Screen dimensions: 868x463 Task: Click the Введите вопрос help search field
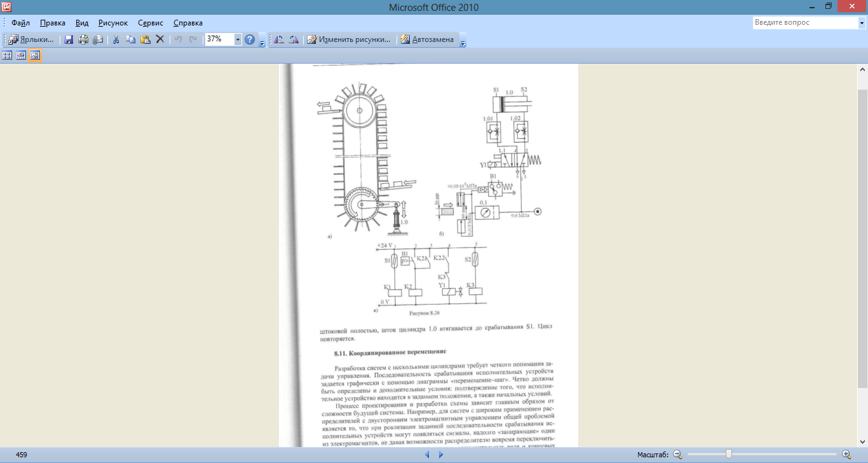(805, 22)
